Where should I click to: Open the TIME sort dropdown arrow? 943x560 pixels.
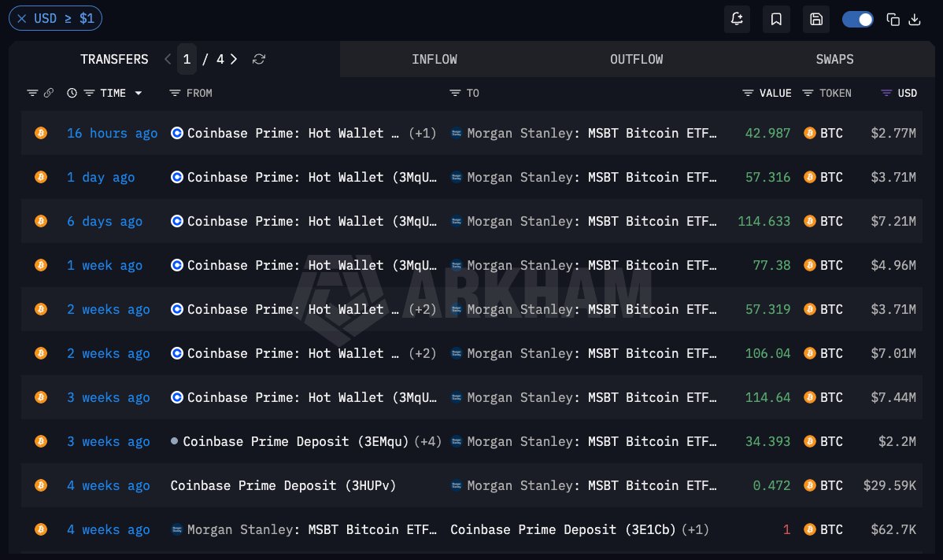[139, 93]
